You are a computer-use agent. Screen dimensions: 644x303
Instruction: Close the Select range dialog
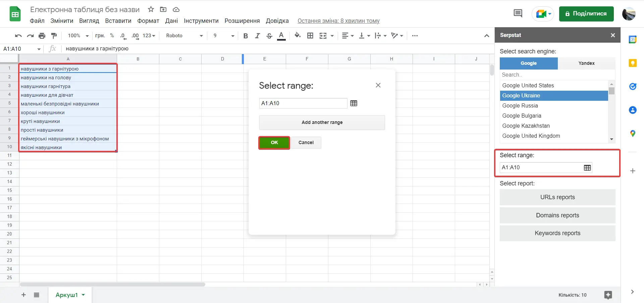(x=378, y=85)
